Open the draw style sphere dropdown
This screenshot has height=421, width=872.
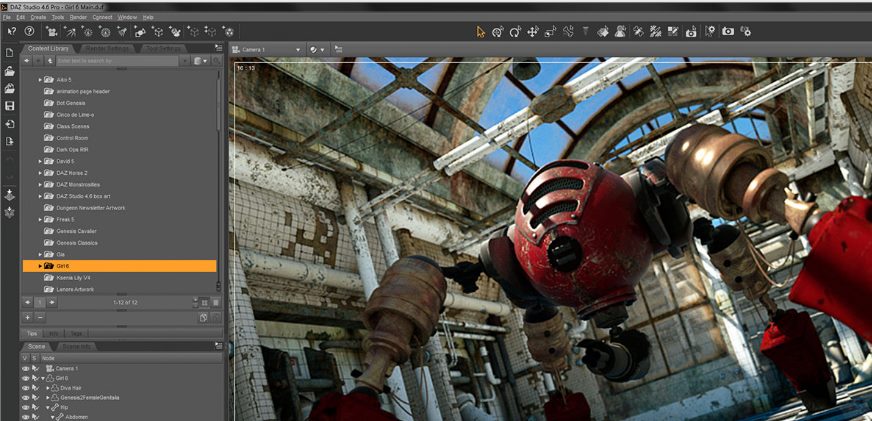[x=317, y=49]
